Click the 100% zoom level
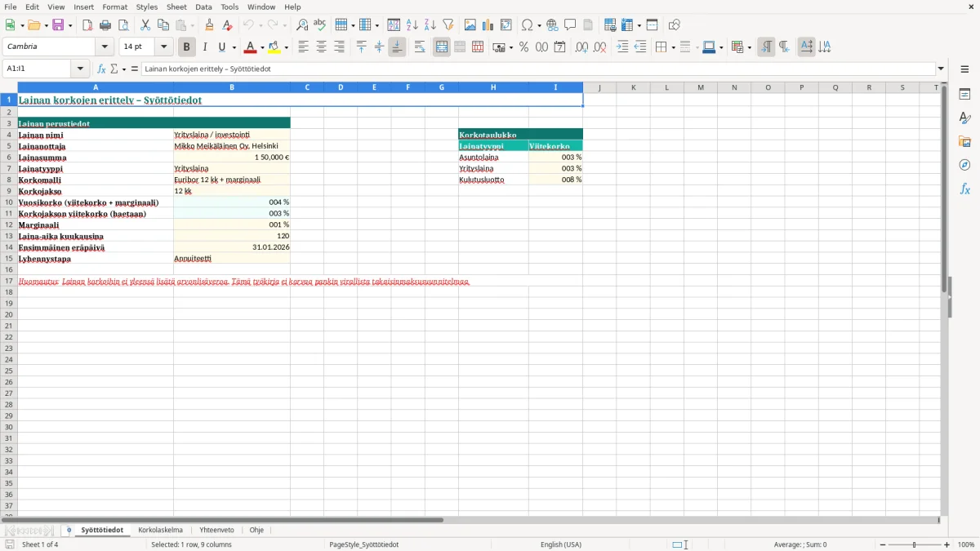 click(966, 544)
